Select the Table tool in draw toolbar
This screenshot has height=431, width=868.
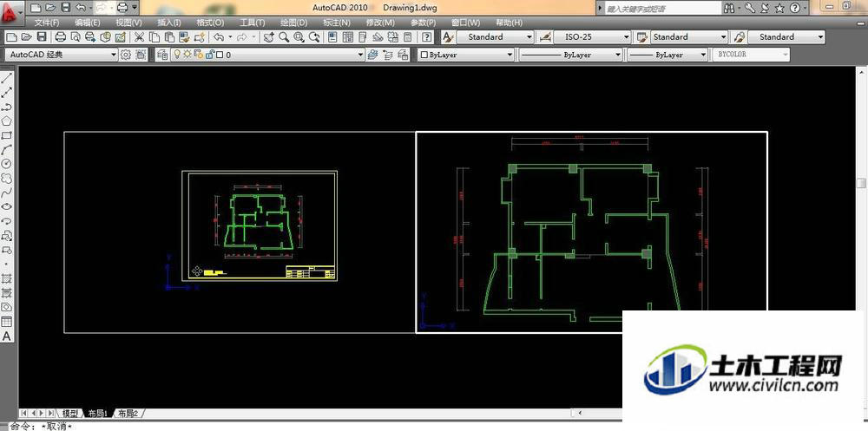[7, 322]
